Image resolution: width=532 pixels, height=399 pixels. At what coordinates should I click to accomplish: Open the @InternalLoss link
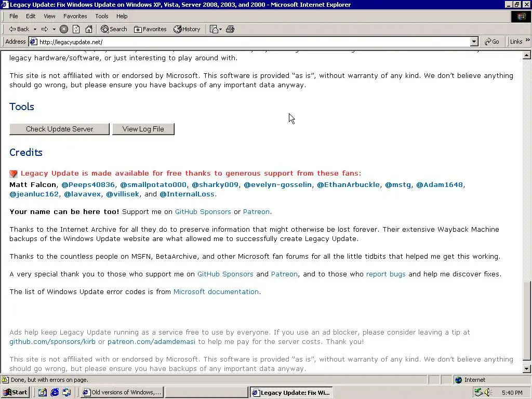click(x=187, y=194)
